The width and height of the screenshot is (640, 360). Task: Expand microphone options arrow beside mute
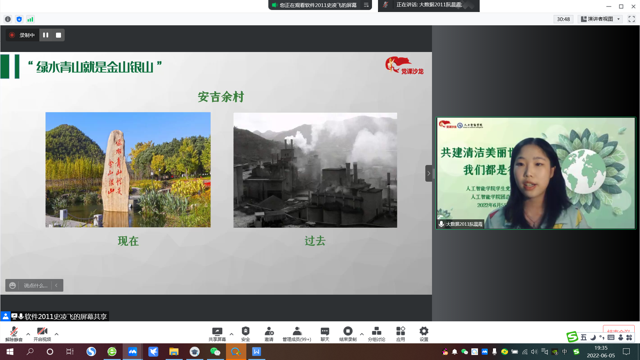pyautogui.click(x=28, y=334)
